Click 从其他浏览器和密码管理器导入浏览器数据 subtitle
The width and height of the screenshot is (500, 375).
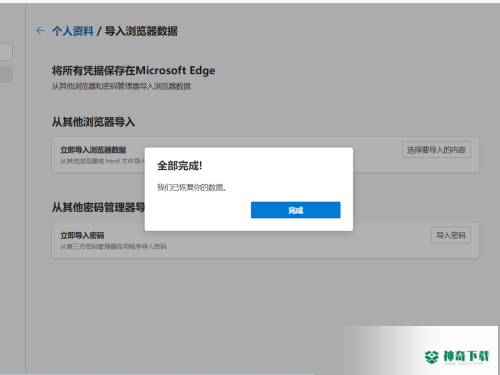tap(121, 86)
